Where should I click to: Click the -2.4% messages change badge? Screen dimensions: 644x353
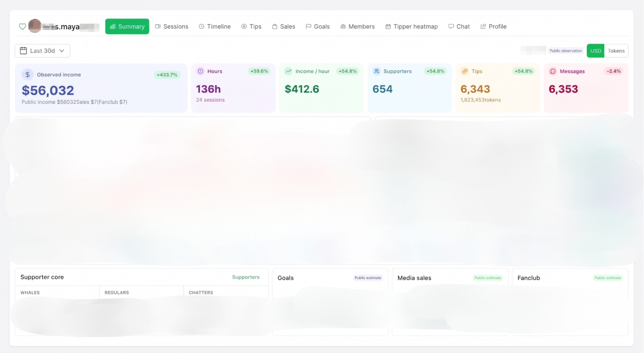coord(613,71)
